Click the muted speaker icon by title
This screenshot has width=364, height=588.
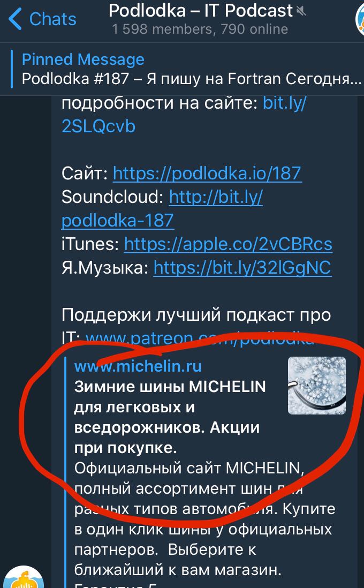301,11
